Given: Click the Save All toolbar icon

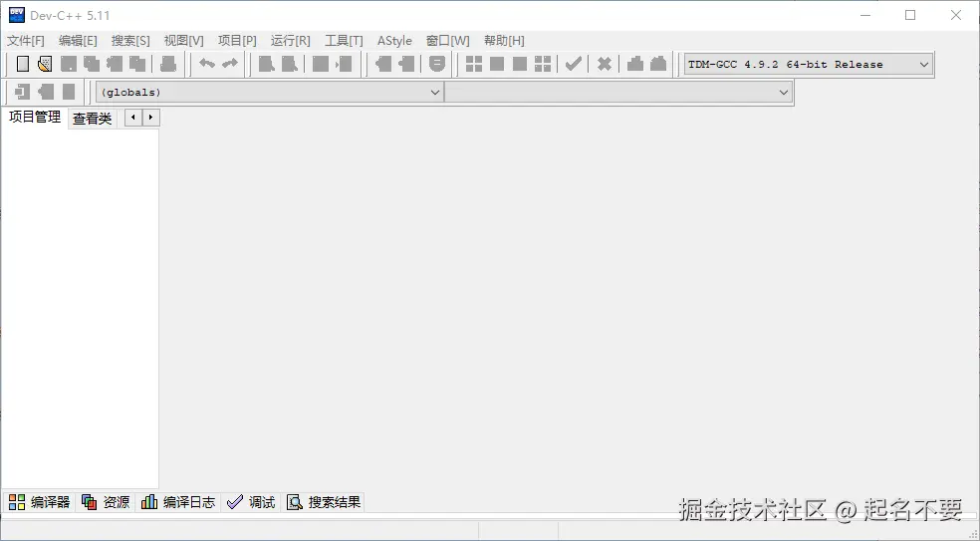Looking at the screenshot, I should [x=92, y=64].
